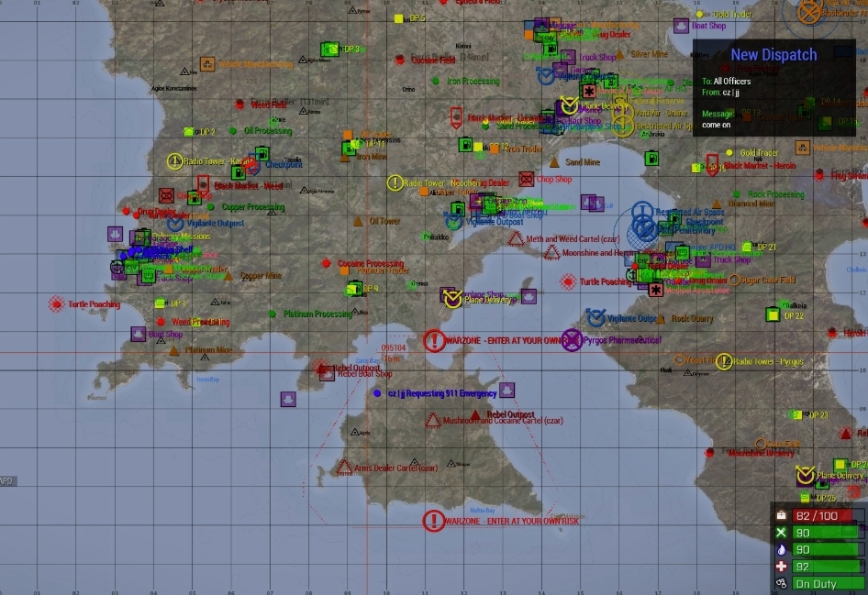
Task: Click the DP 23 delivery point marker
Action: pos(796,414)
